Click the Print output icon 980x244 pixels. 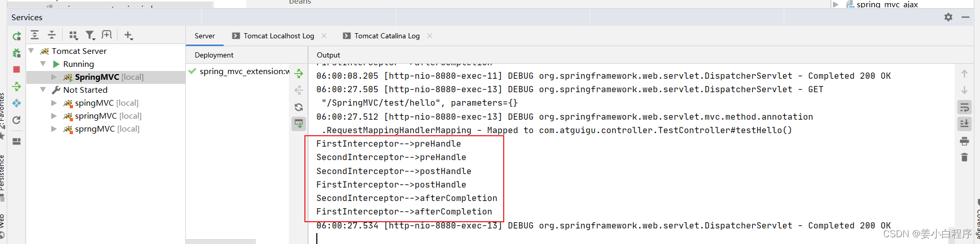tap(964, 141)
